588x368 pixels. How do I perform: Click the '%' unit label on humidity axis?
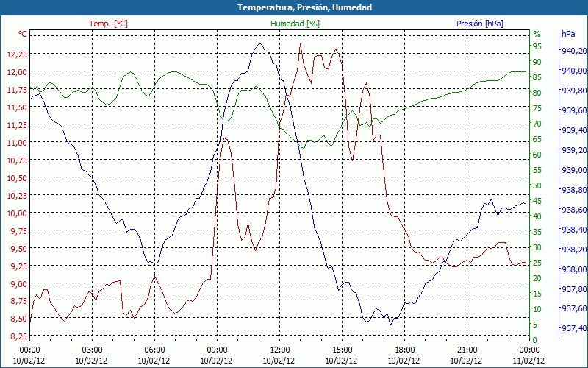pos(537,34)
